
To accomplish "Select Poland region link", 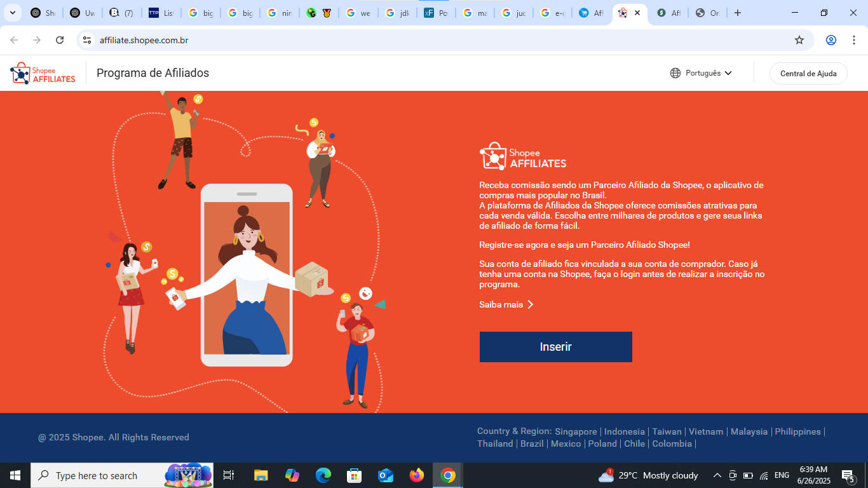I will pyautogui.click(x=602, y=444).
